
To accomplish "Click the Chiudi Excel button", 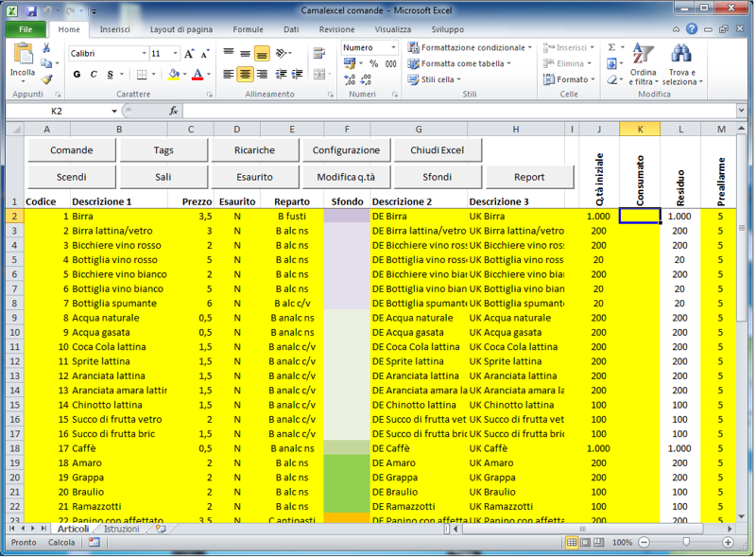I will pyautogui.click(x=438, y=150).
